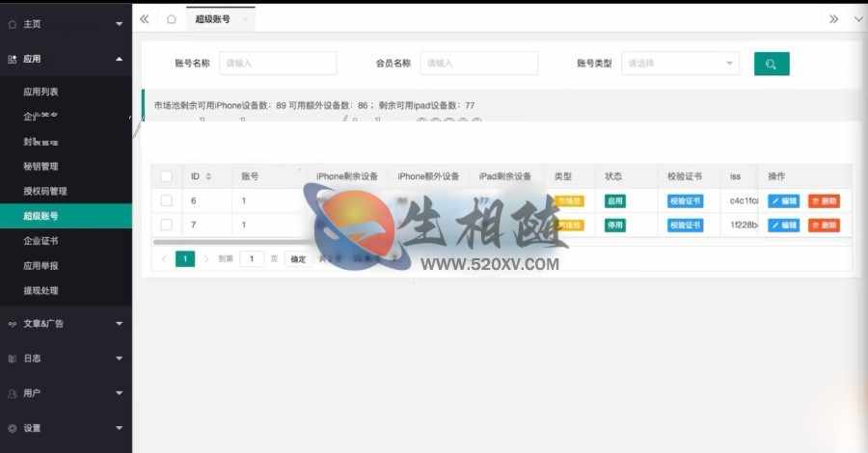Go to the previous page arrow
Image resolution: width=868 pixels, height=453 pixels.
pos(164,259)
